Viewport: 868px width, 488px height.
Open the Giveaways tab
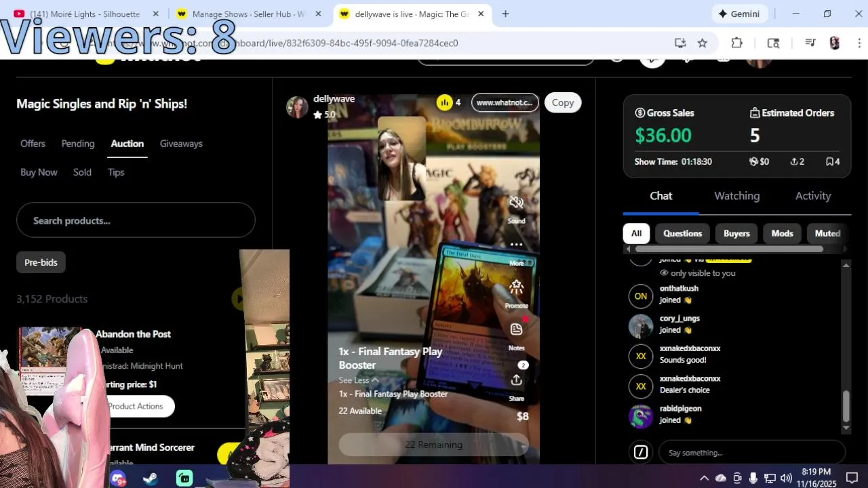point(181,144)
